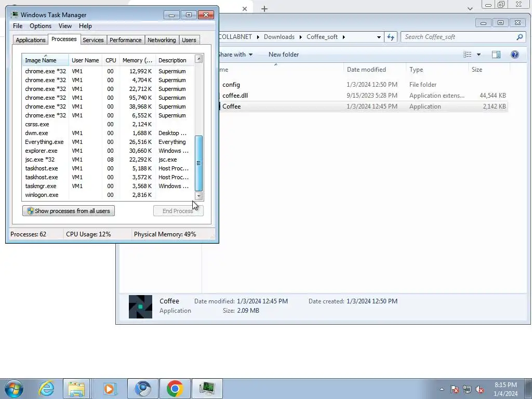Screen dimensions: 532x399
Task: Select the csrss.exe process
Action: [x=108, y=124]
